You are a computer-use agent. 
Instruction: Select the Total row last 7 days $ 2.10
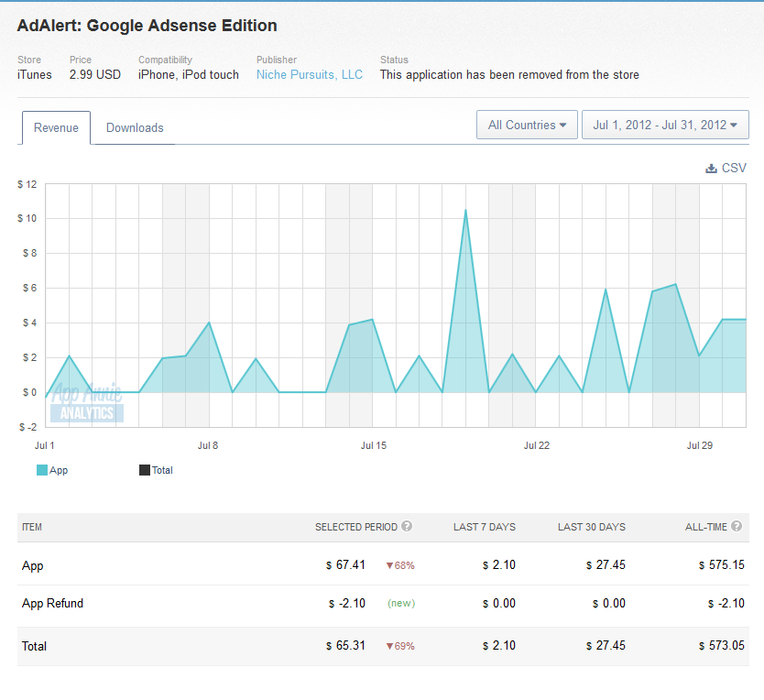(499, 645)
